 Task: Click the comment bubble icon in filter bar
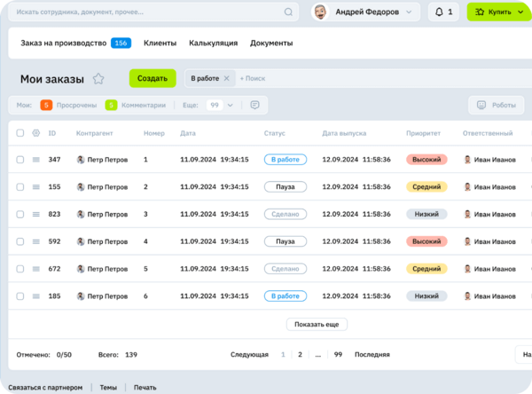pyautogui.click(x=254, y=105)
